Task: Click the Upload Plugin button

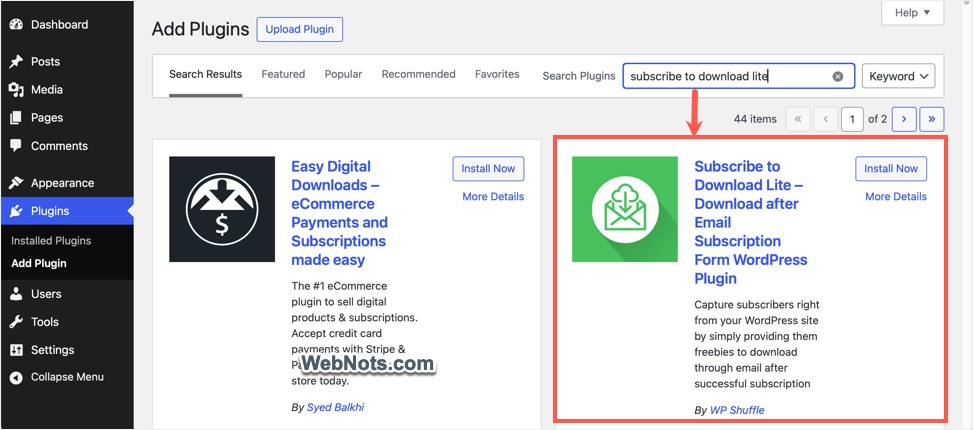Action: point(300,29)
